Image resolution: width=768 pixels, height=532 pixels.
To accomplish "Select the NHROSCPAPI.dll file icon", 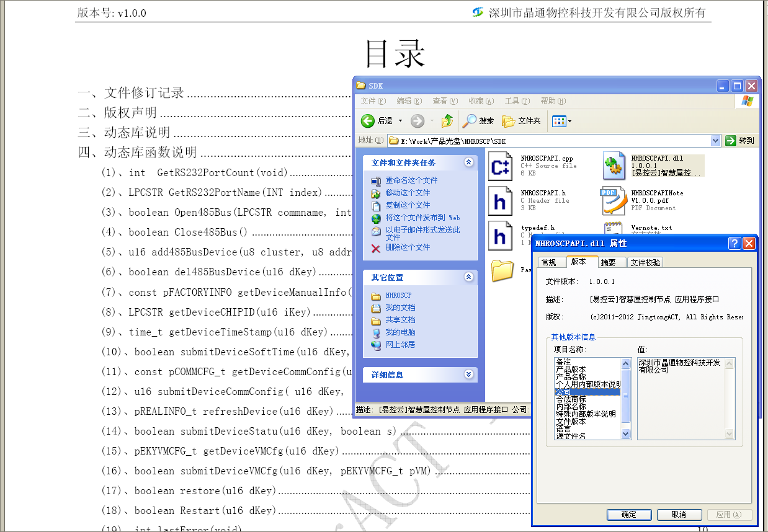I will pos(614,166).
